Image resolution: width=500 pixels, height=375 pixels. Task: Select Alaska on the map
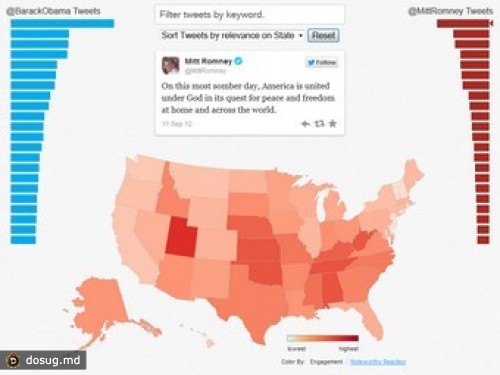[x=100, y=308]
